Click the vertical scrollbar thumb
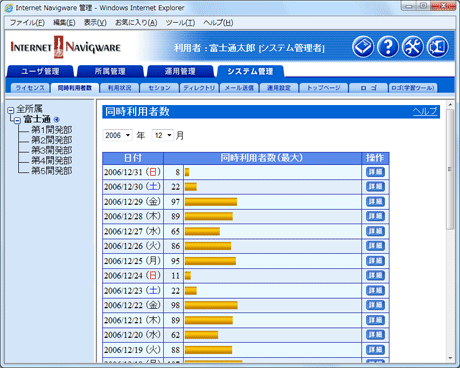The image size is (460, 368). click(x=450, y=169)
